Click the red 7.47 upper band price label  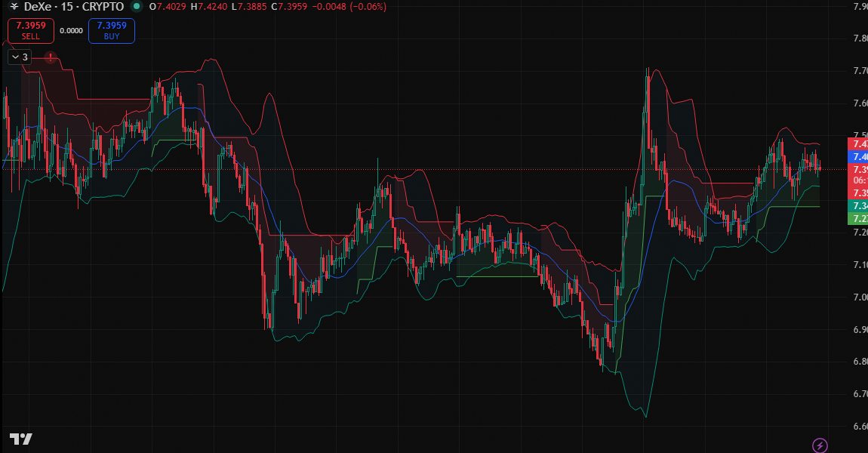[857, 143]
